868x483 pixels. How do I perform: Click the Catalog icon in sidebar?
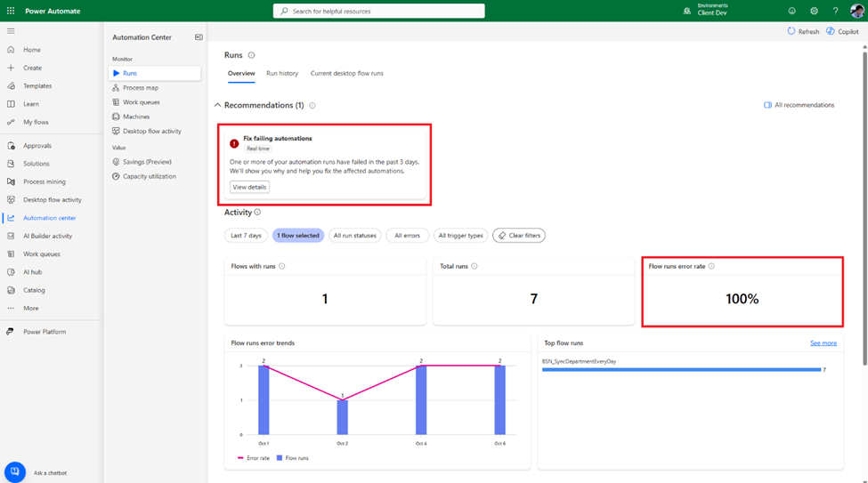click(11, 290)
